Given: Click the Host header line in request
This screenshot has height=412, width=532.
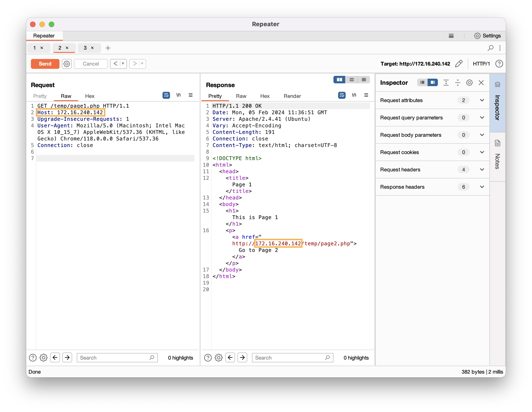Looking at the screenshot, I should pos(70,113).
